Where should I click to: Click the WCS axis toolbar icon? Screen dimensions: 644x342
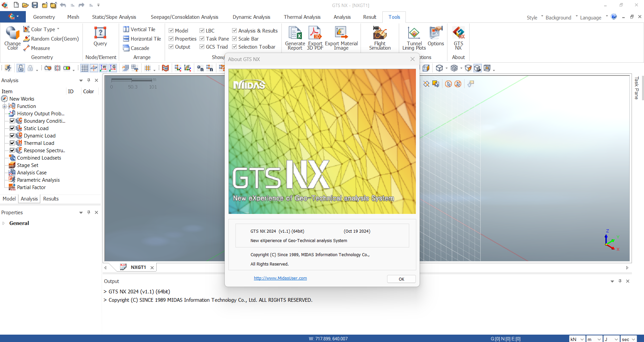pos(103,68)
